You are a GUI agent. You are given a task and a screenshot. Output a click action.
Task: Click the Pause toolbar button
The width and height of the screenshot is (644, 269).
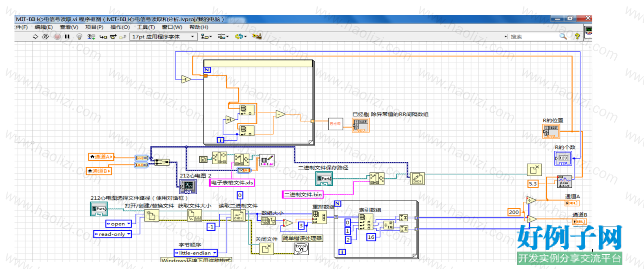point(67,36)
